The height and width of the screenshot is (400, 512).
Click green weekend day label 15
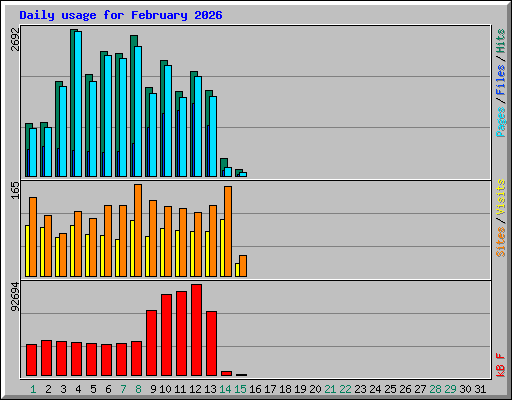tap(240, 389)
